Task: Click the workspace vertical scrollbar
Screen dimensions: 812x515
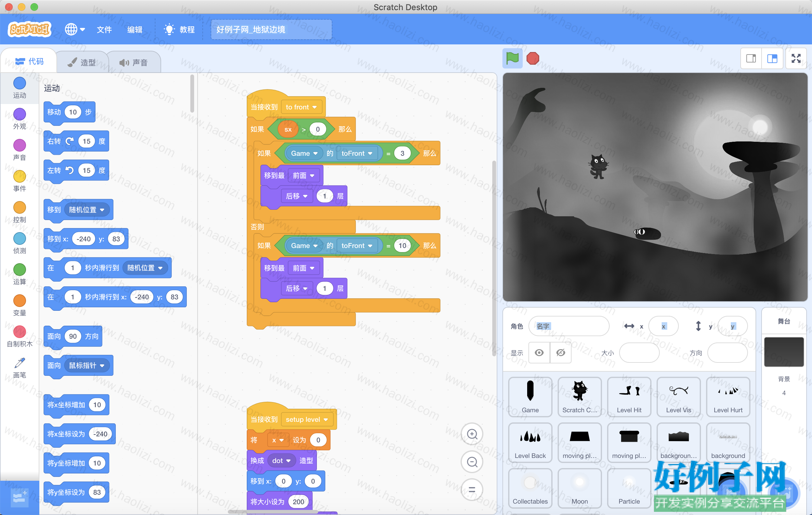Action: click(494, 258)
